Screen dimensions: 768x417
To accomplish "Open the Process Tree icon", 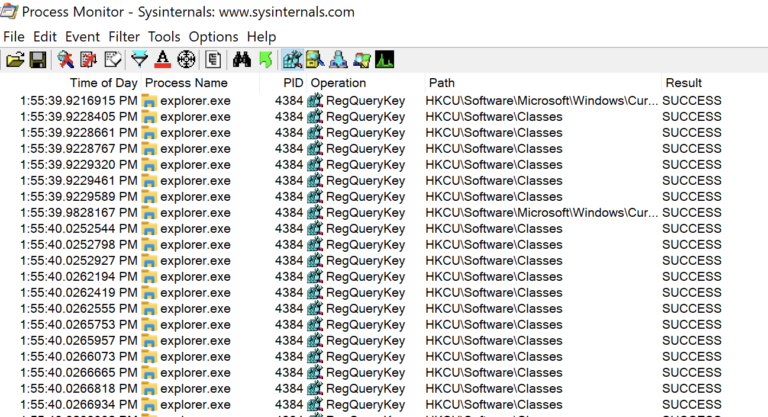I will 213,60.
